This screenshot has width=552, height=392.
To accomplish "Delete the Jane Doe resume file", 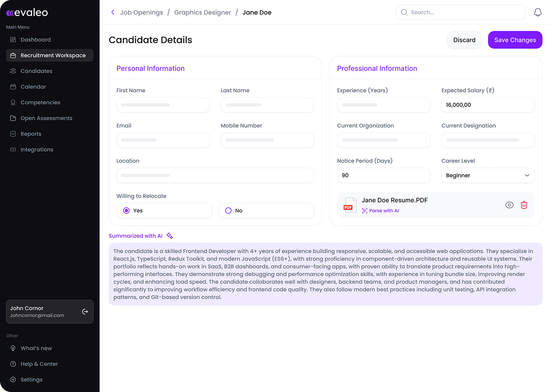I will (x=524, y=205).
